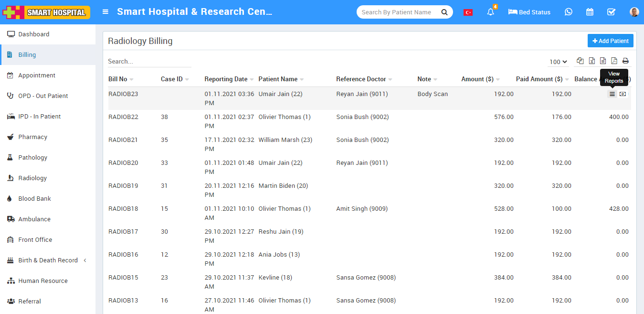Copy the table using the copy icon

[580, 61]
